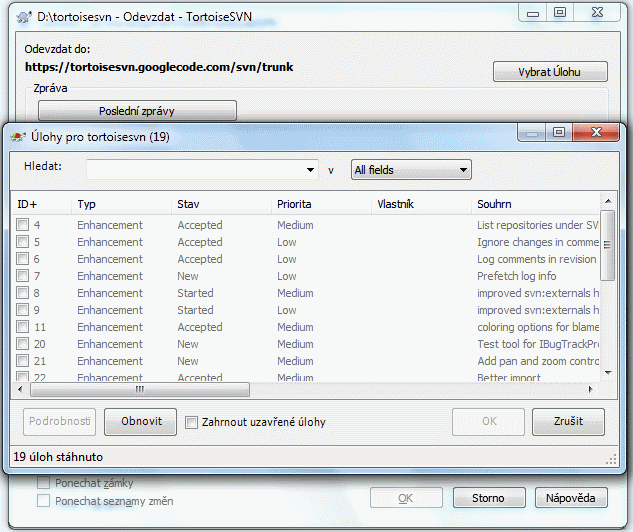Click Zrušit to cancel the dialog
The height and width of the screenshot is (532, 633).
coord(568,422)
